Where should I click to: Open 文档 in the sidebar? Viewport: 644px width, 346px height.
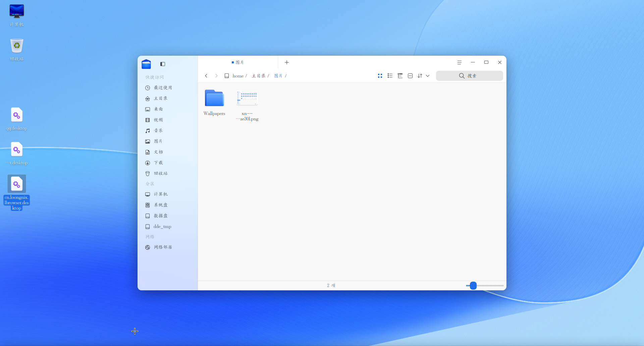[167, 152]
